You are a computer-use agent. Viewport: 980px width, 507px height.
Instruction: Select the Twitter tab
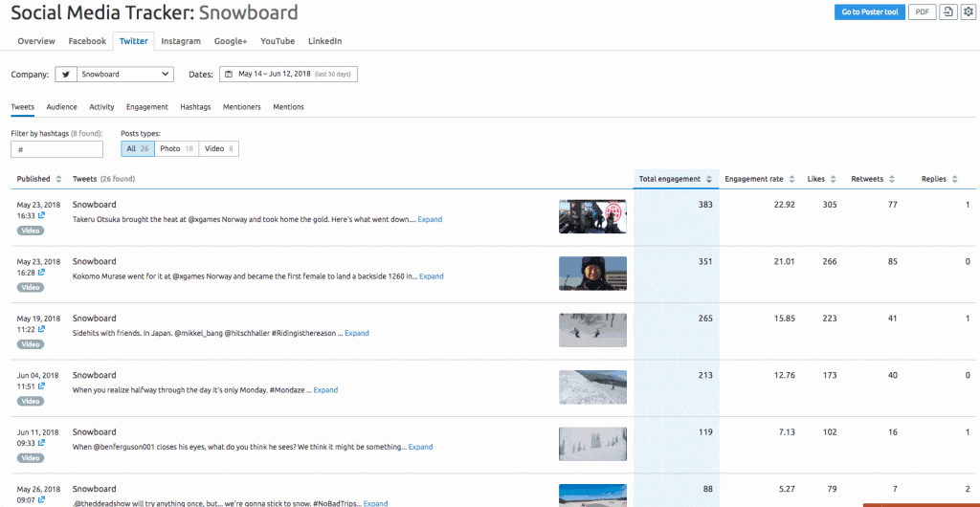click(134, 41)
